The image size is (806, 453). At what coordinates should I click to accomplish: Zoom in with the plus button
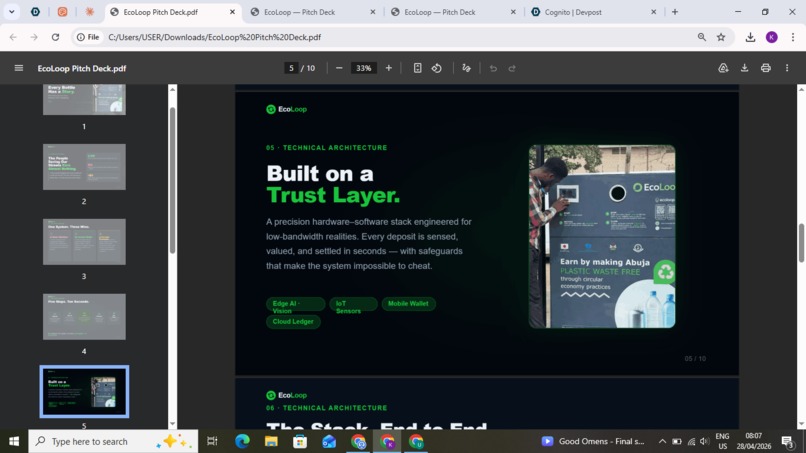(389, 68)
